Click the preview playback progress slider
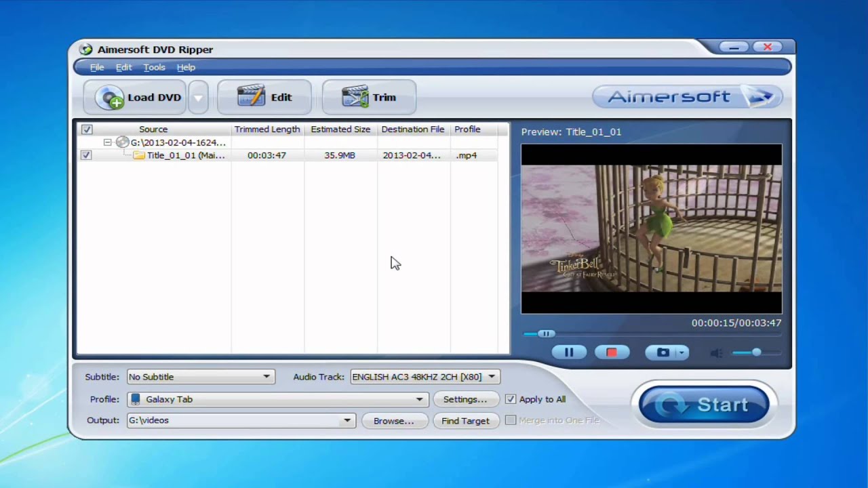 tap(651, 333)
